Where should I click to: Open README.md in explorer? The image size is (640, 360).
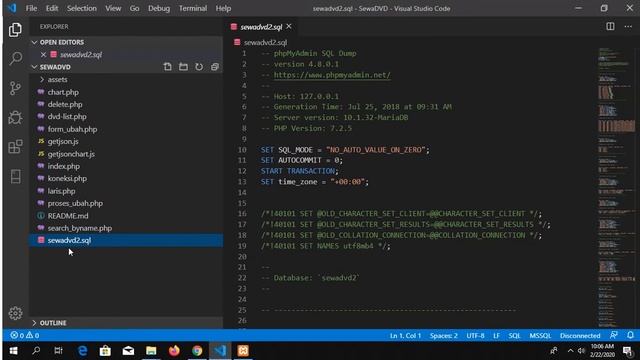tap(68, 216)
